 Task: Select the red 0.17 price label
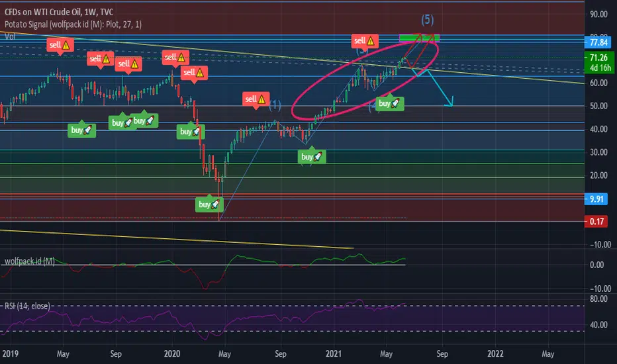pos(596,222)
